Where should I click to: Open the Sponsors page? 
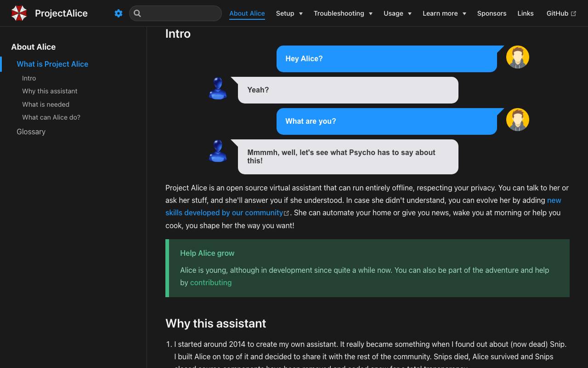492,13
